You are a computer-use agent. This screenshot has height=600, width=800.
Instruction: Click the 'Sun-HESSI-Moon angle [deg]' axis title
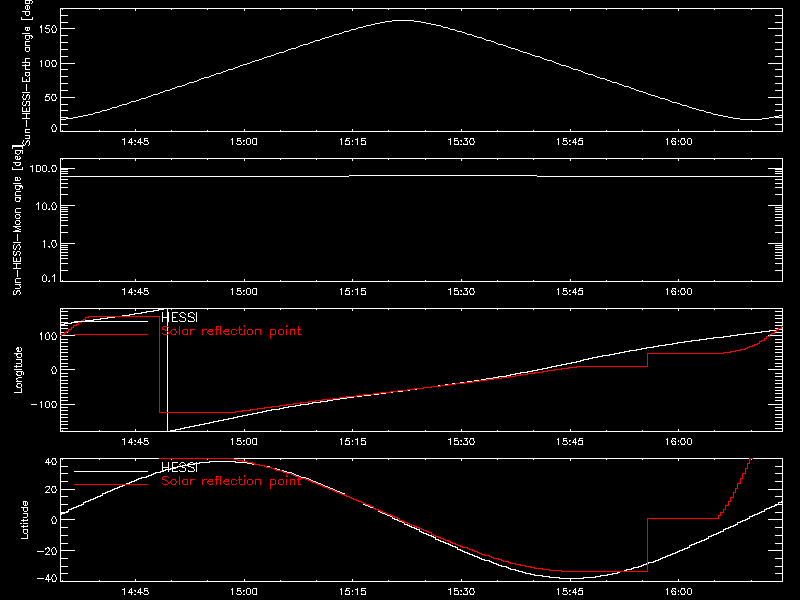(x=17, y=220)
